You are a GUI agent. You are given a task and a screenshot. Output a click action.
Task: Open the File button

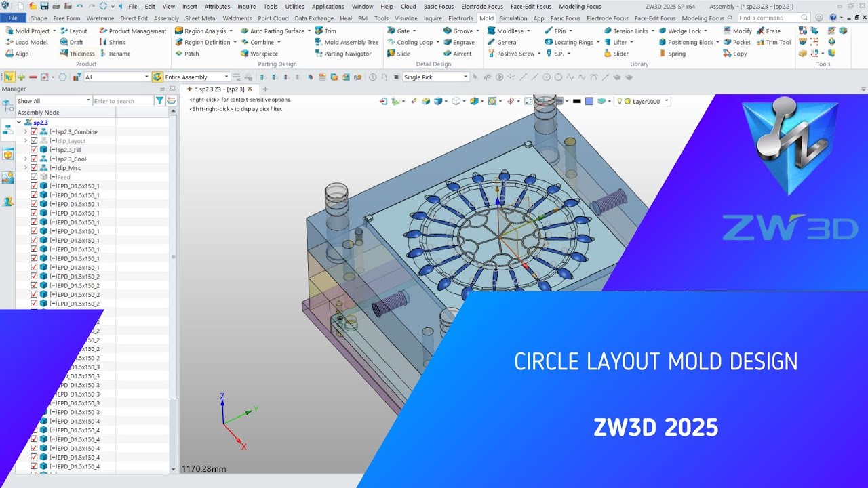click(13, 18)
